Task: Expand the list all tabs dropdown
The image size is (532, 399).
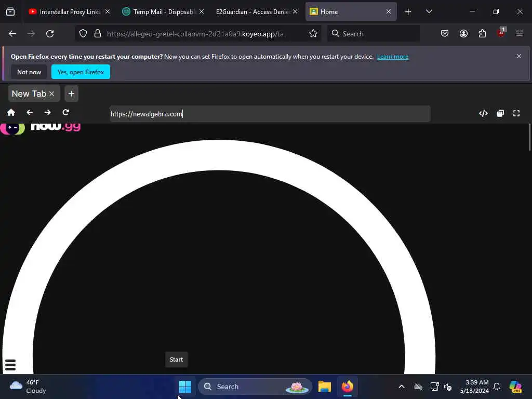Action: click(x=429, y=11)
